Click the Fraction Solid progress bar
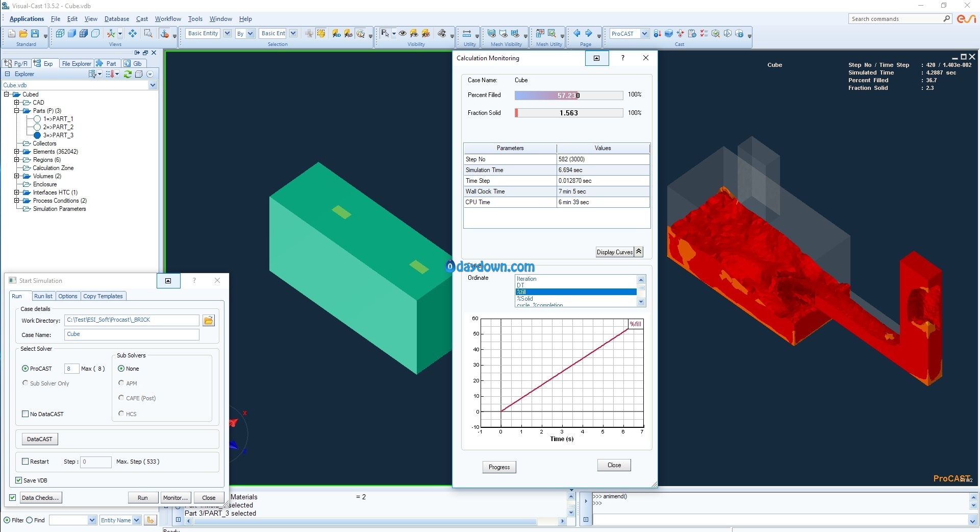 pos(569,113)
